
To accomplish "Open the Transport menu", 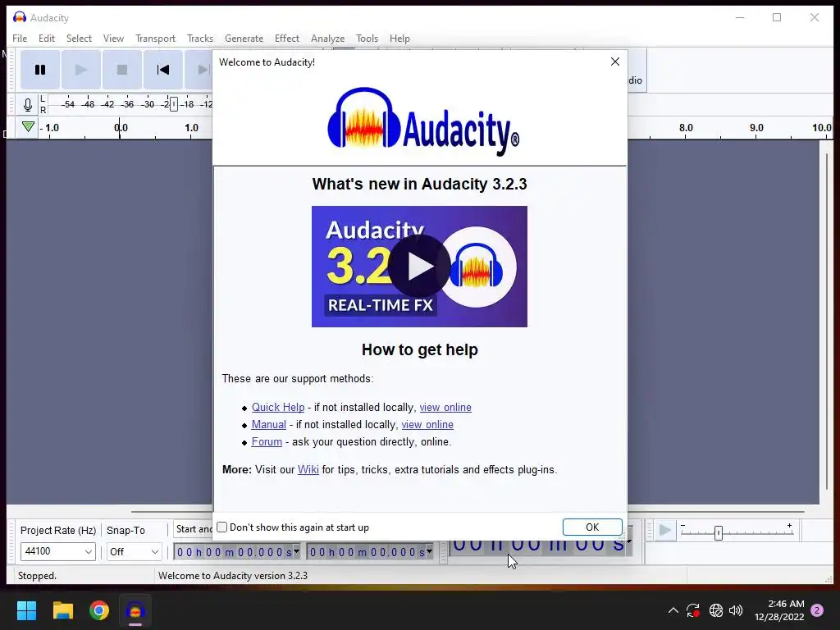I will tap(155, 39).
